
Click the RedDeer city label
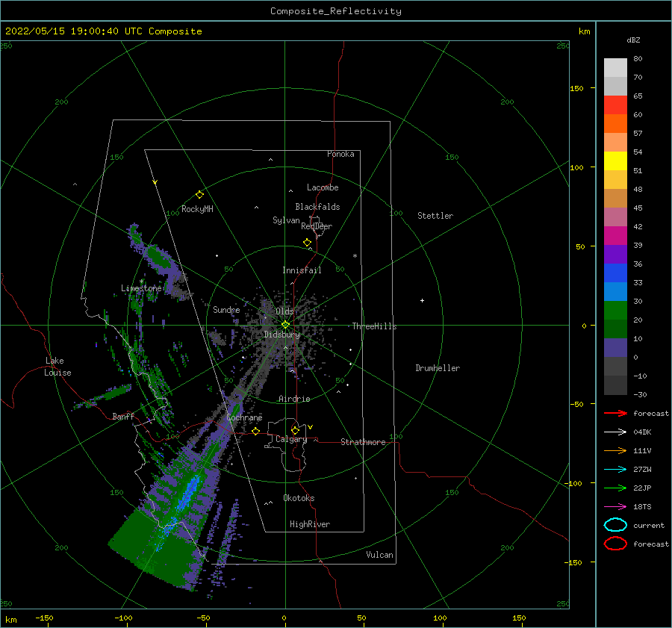(317, 226)
